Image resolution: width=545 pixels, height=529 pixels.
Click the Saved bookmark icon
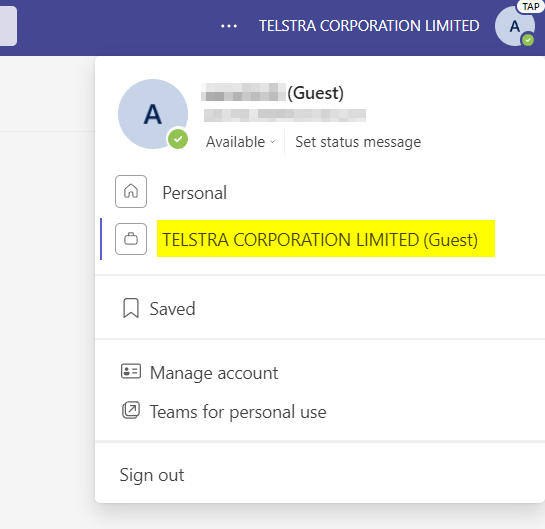131,308
